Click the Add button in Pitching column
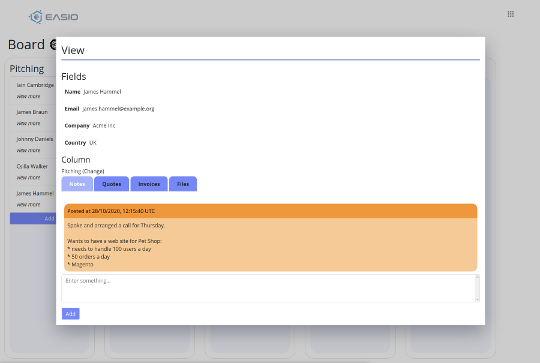540x363 pixels. [33, 218]
